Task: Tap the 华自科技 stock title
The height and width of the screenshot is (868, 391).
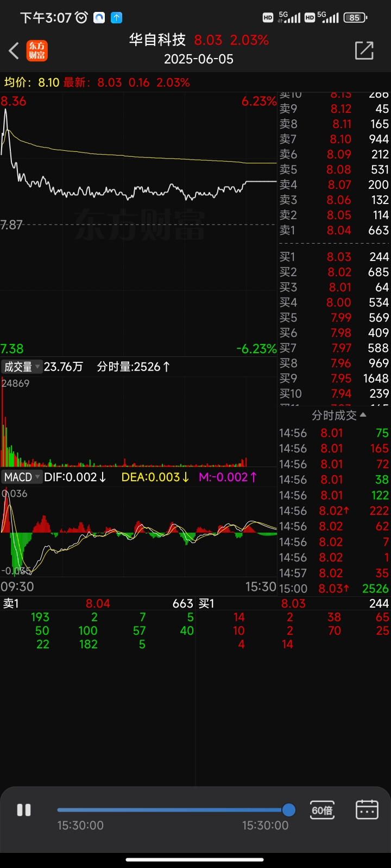Action: tap(157, 40)
